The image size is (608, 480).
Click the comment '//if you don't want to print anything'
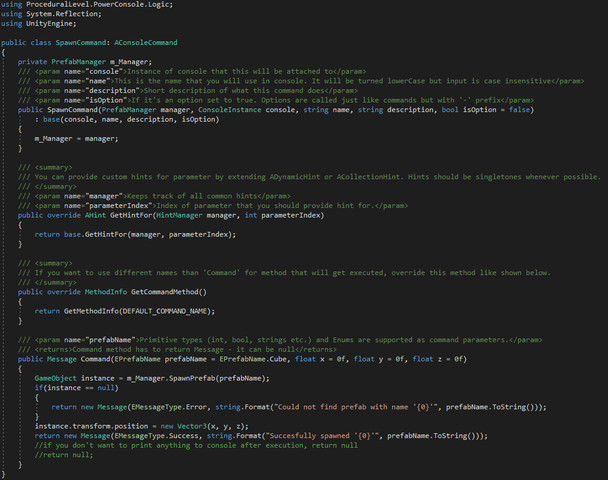point(196,445)
